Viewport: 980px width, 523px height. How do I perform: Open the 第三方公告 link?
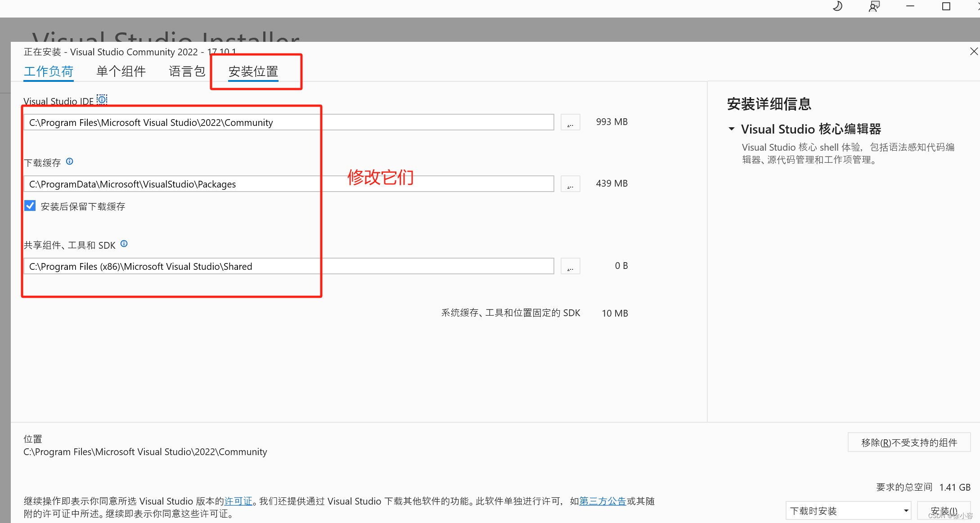(602, 501)
